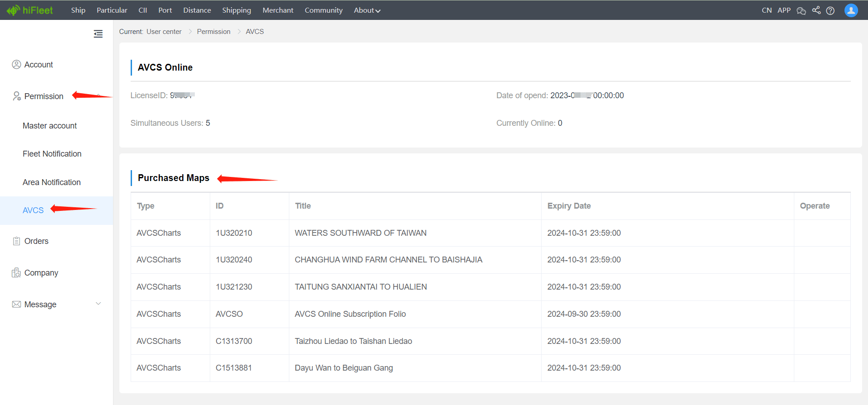Click the Operate column header
The height and width of the screenshot is (405, 868).
point(815,206)
